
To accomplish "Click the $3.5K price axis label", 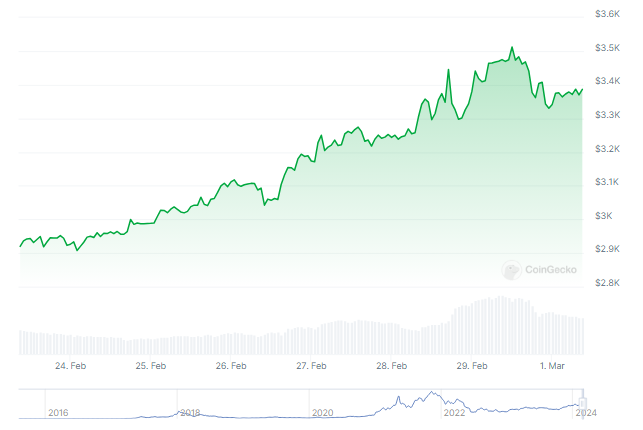I will 607,48.
